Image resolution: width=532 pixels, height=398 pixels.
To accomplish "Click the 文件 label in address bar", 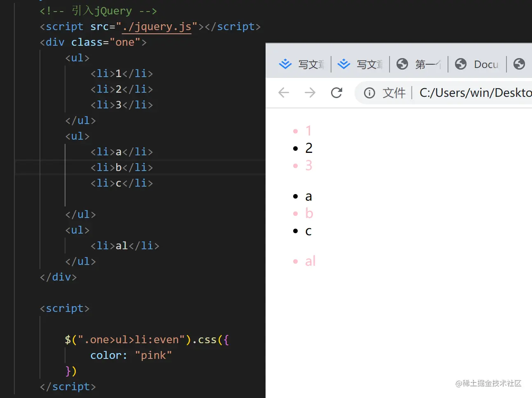I will [x=394, y=93].
